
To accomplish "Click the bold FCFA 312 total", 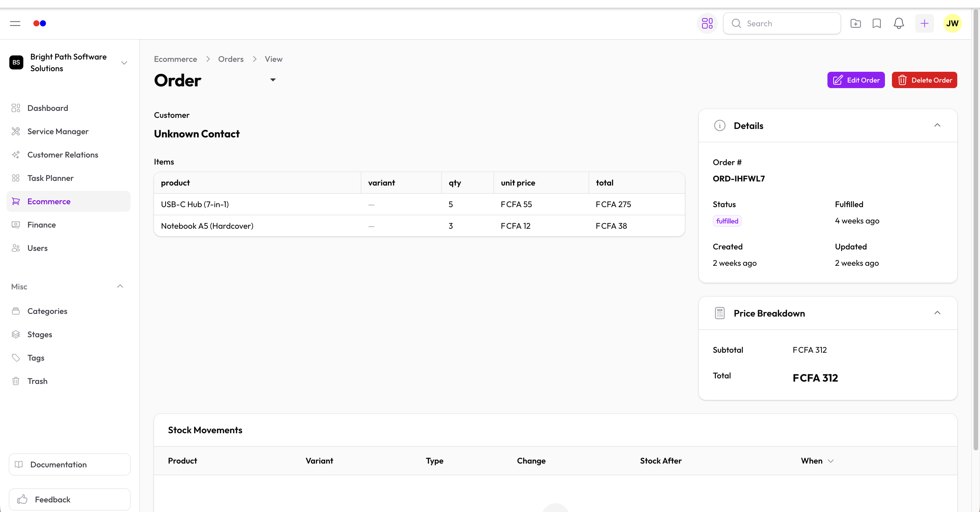I will click(x=815, y=378).
